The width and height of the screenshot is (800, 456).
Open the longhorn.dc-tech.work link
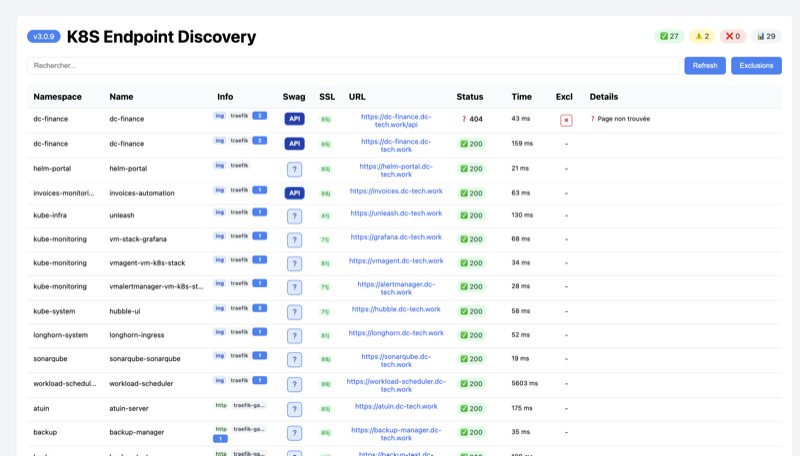click(396, 333)
